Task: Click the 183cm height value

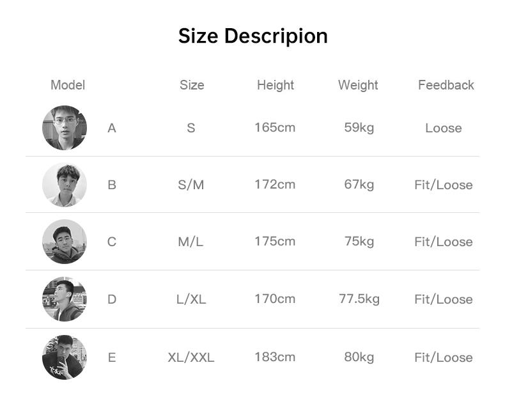Action: 275,357
